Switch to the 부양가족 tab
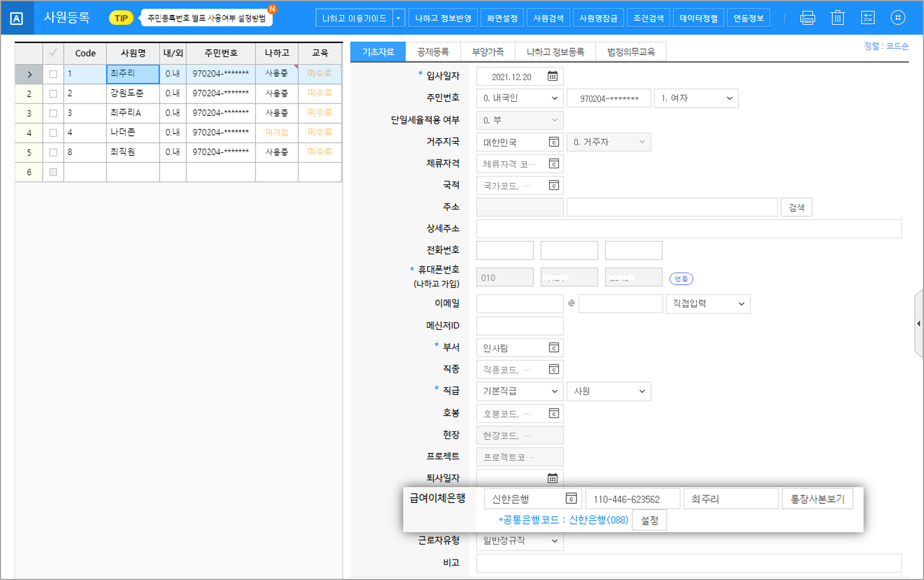This screenshot has height=580, width=924. pos(488,52)
